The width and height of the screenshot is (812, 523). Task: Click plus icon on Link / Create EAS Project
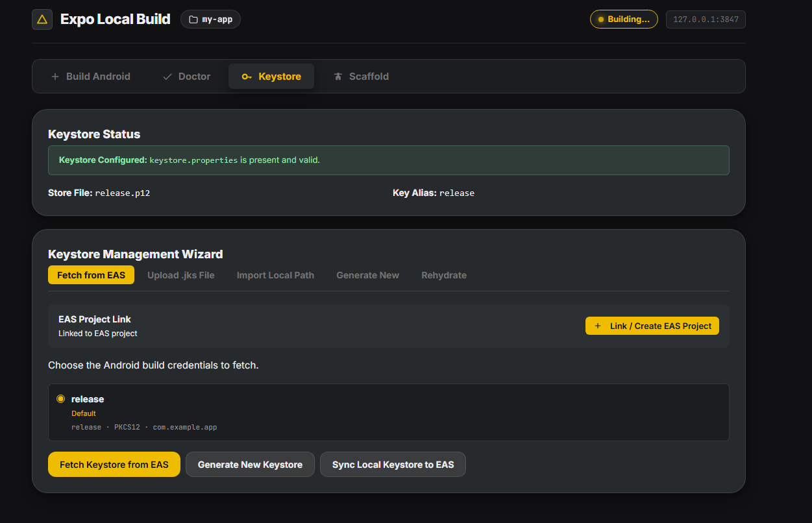coord(598,326)
